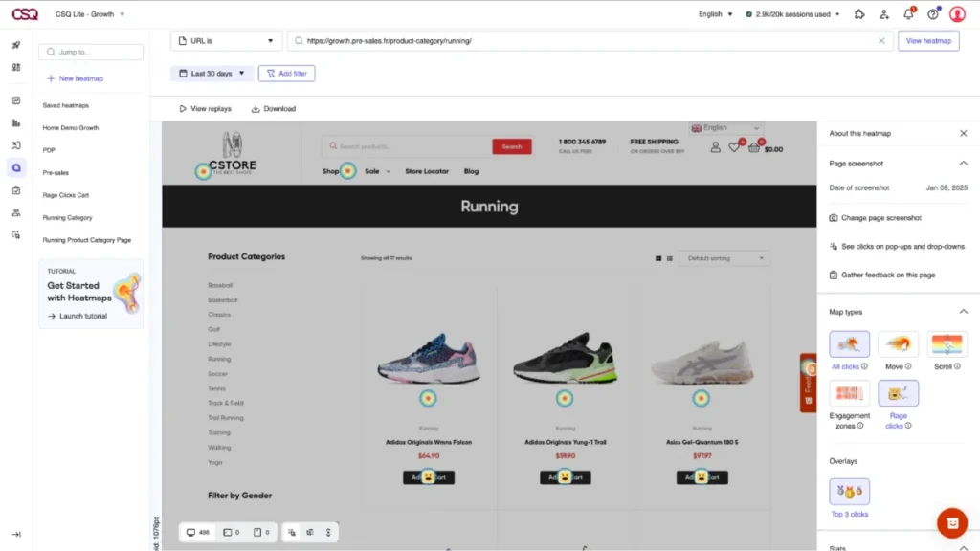Open the feedback chat bubble bottom right
980x551 pixels.
(x=951, y=522)
